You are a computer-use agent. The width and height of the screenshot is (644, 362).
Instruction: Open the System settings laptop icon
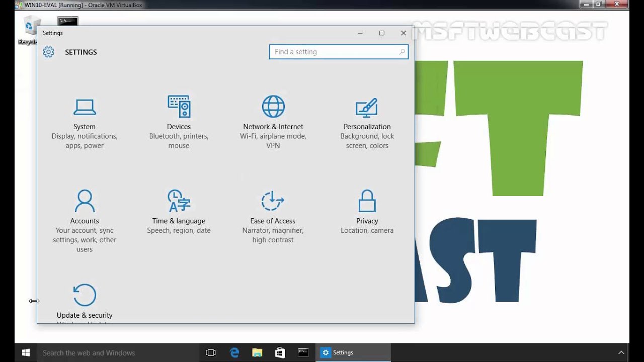[85, 107]
